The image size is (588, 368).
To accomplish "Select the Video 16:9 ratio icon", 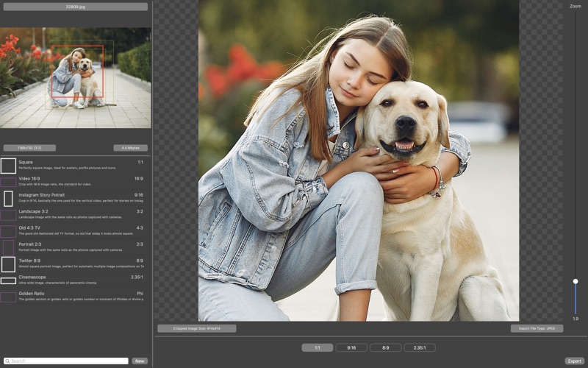I will [x=8, y=182].
